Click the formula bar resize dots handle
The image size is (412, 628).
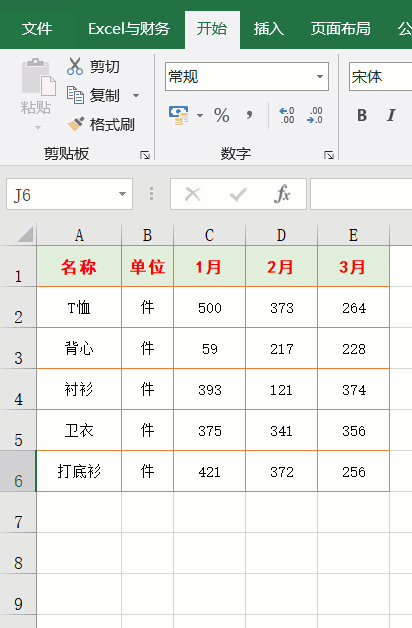point(151,194)
